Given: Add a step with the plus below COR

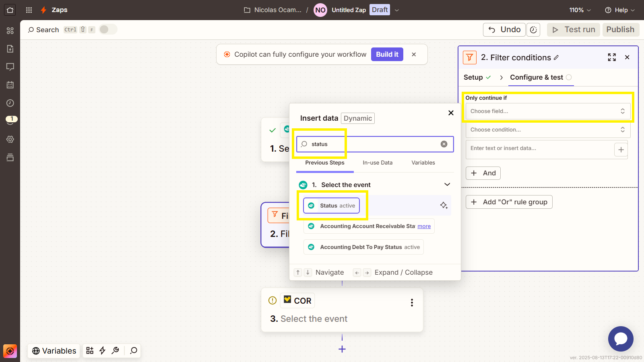Looking at the screenshot, I should [342, 349].
